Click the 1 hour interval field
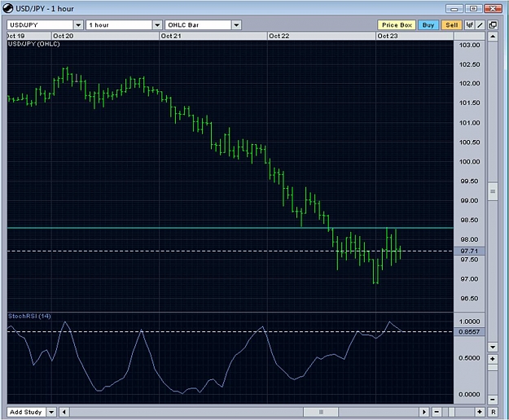Screen dimensions: 509x420 click(x=119, y=25)
